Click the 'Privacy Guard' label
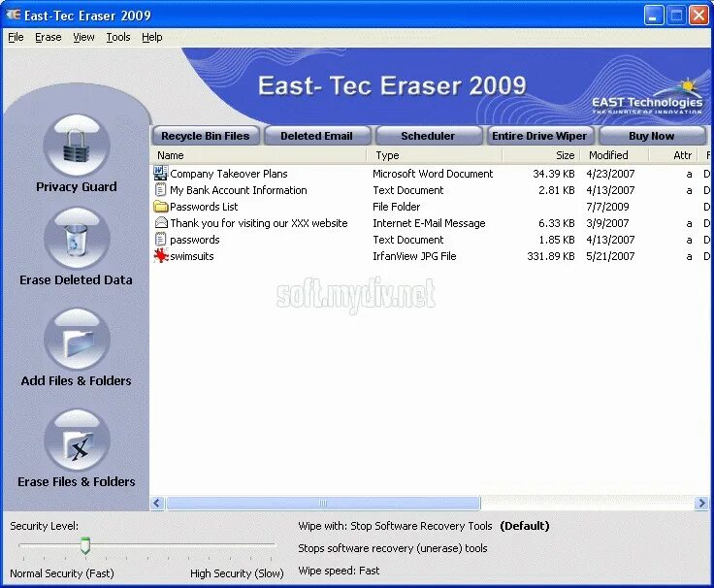714x588 pixels. pyautogui.click(x=77, y=186)
